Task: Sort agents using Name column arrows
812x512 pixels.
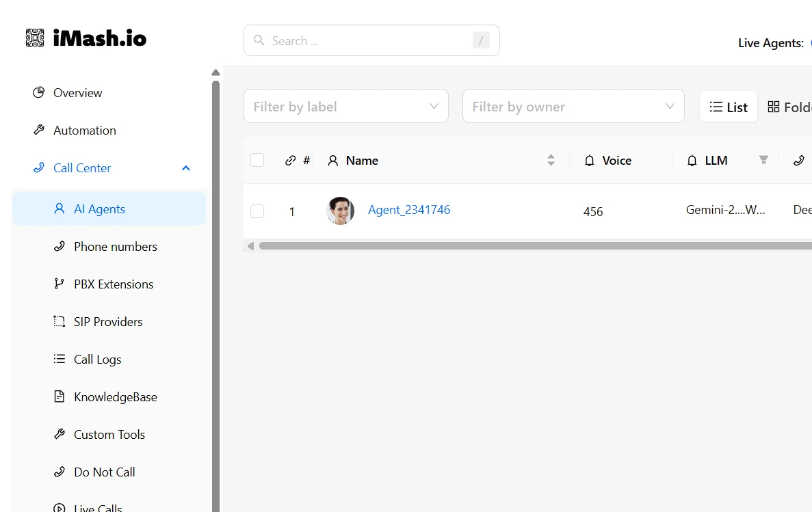Action: [x=551, y=160]
